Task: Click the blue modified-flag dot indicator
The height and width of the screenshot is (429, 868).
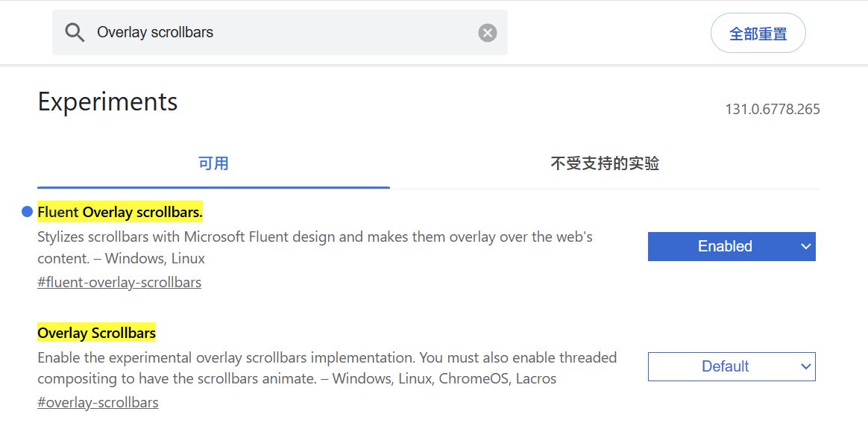Action: [28, 212]
